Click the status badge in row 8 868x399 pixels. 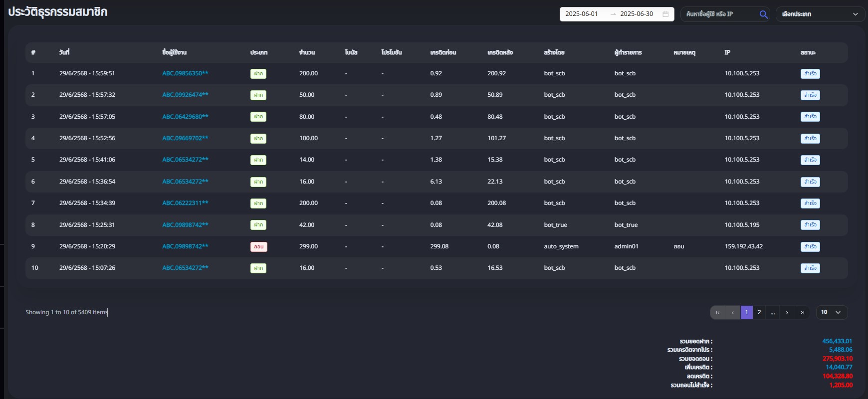click(810, 225)
